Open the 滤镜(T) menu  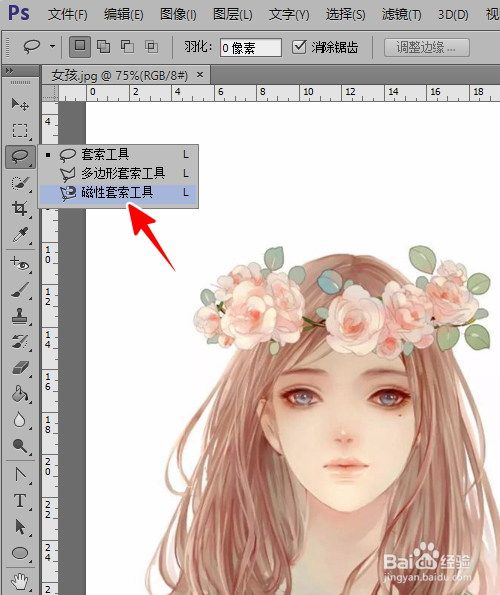point(401,15)
